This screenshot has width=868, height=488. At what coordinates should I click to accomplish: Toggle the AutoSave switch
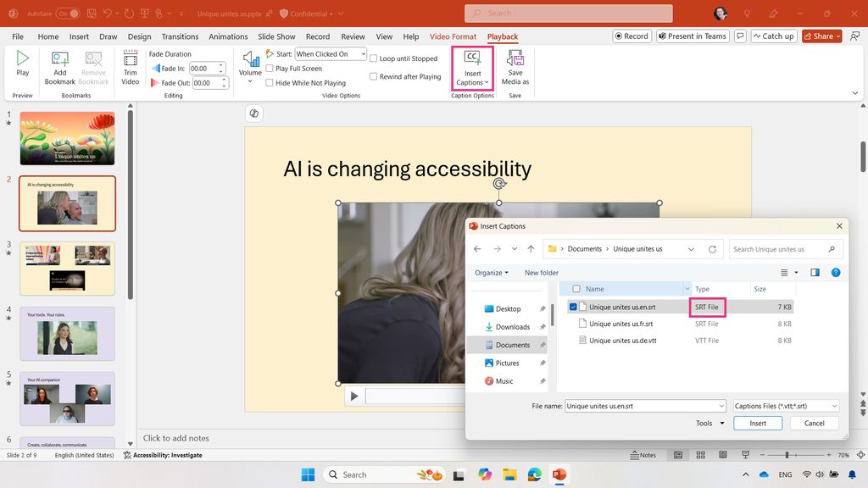(x=67, y=14)
